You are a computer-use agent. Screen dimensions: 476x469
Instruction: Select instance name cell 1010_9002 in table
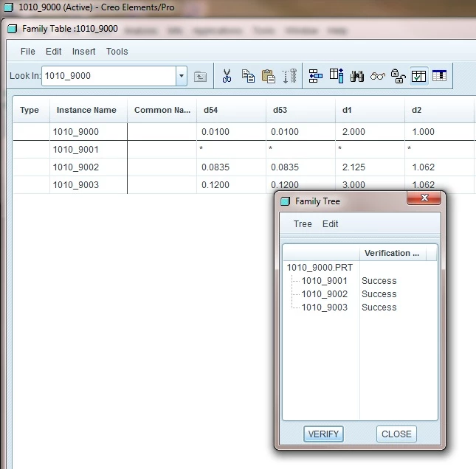(89, 167)
